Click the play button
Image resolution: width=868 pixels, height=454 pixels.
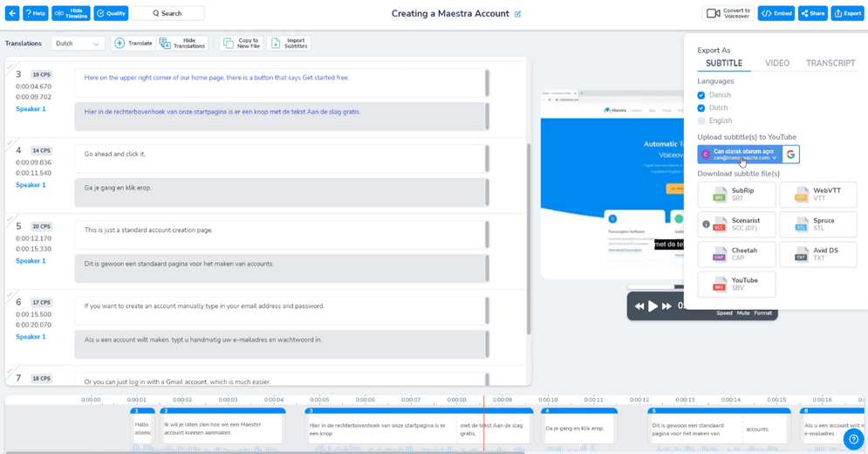click(x=653, y=306)
